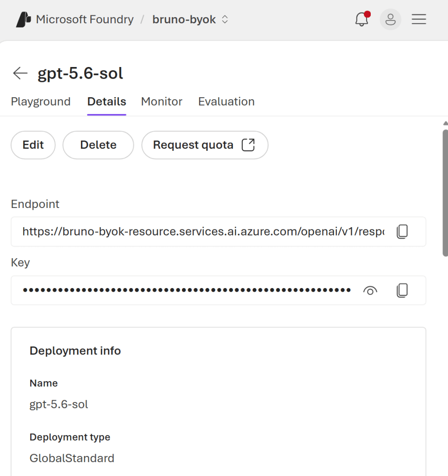This screenshot has height=476, width=448.
Task: Click the vertical scrollbar thumb
Action: tap(445, 193)
